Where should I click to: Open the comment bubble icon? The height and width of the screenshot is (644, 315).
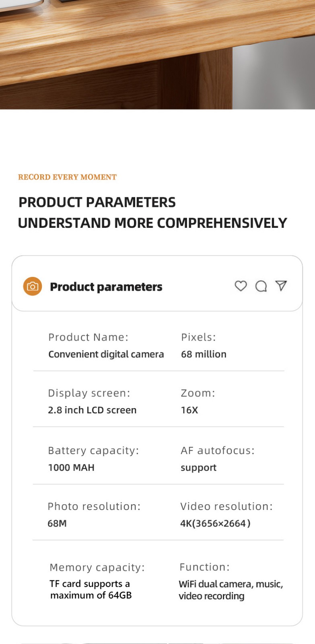[261, 286]
